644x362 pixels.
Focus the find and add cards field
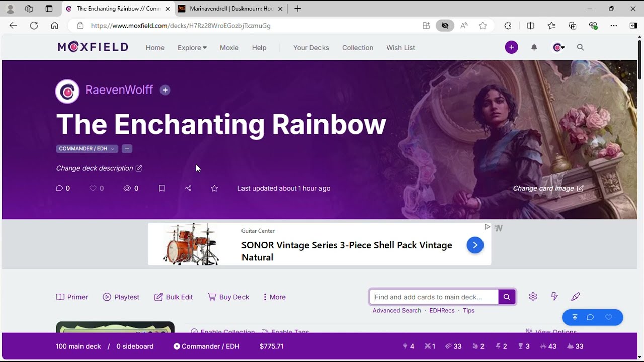[x=435, y=297]
